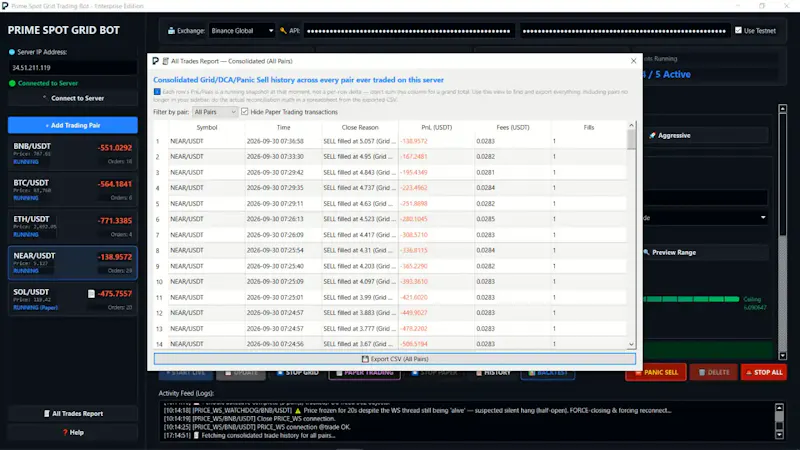Click the PANIC SELL button icon
Viewport: 800px width, 450px height.
coord(638,372)
